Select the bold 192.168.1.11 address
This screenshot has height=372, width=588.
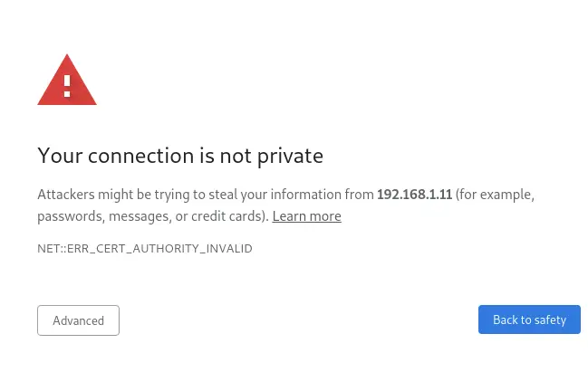(414, 195)
